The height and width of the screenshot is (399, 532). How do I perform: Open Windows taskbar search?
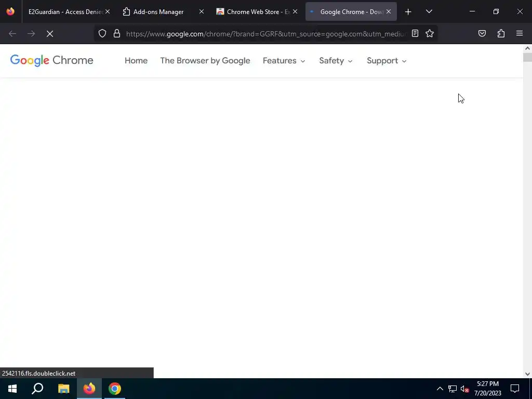click(37, 389)
